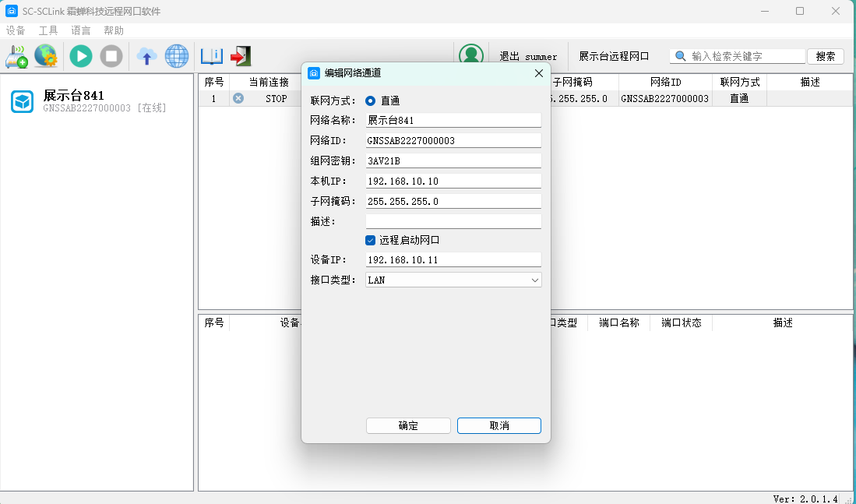
Task: Close the 编辑网络通道 dialog
Action: tap(539, 73)
